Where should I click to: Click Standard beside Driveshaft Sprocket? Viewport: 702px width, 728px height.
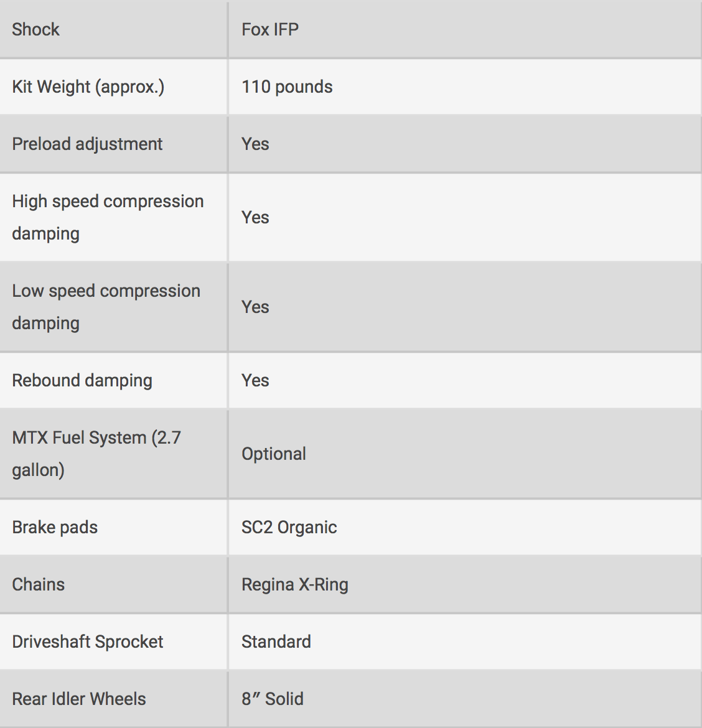276,642
